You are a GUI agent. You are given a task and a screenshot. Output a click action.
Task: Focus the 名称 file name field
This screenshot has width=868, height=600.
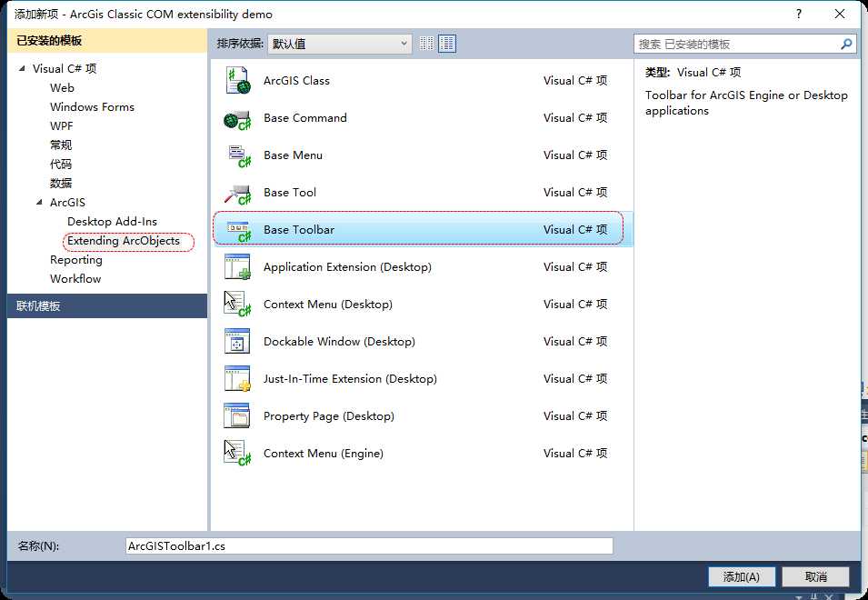pos(369,545)
